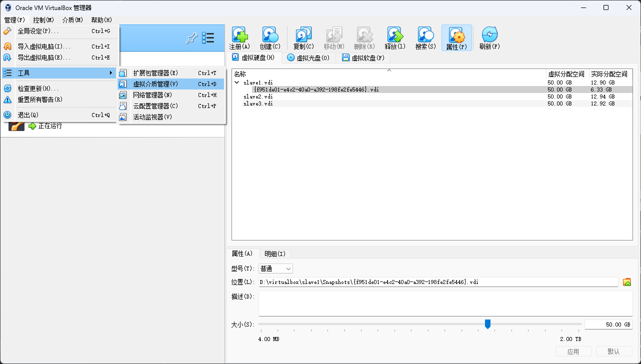Refresh the media list with 刷新(F)
641x364 pixels.
489,38
